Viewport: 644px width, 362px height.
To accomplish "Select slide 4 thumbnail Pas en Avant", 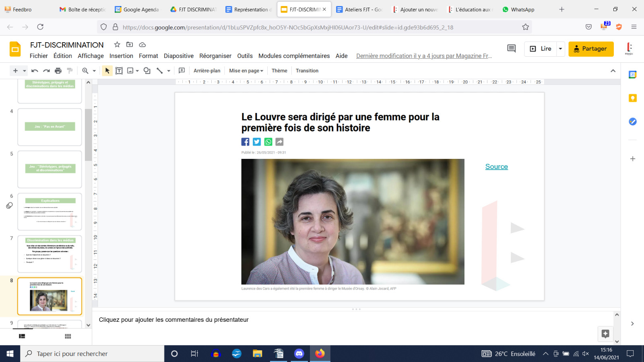I will click(x=50, y=127).
